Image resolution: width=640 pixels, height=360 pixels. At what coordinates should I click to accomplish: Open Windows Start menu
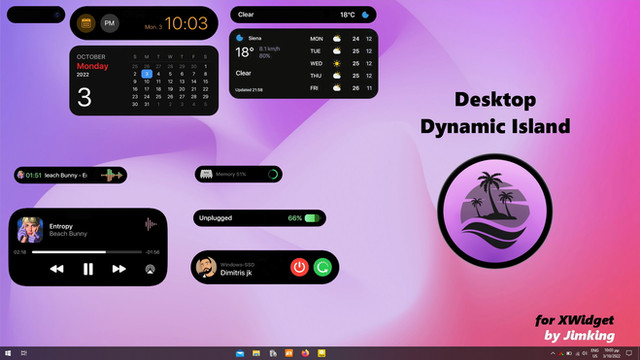(8, 353)
